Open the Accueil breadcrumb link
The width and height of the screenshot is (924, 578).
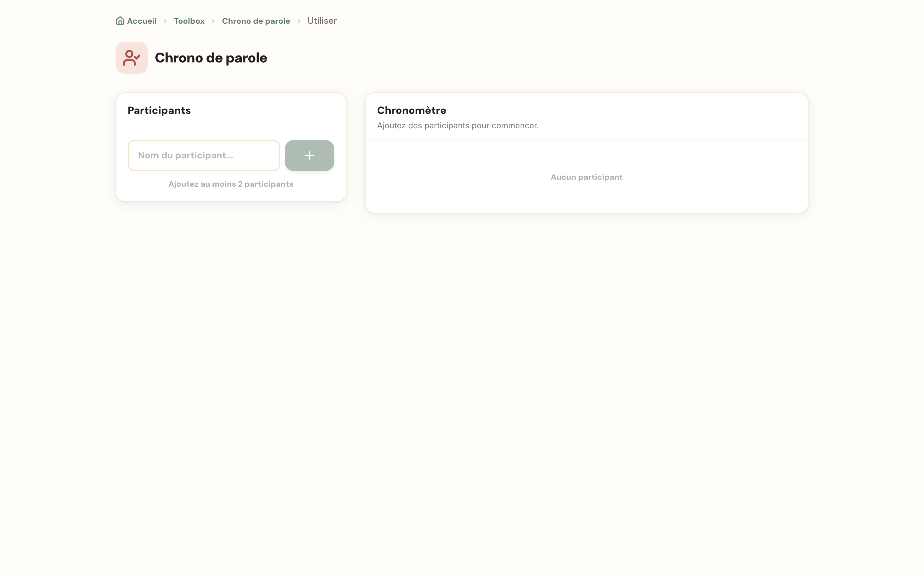136,21
